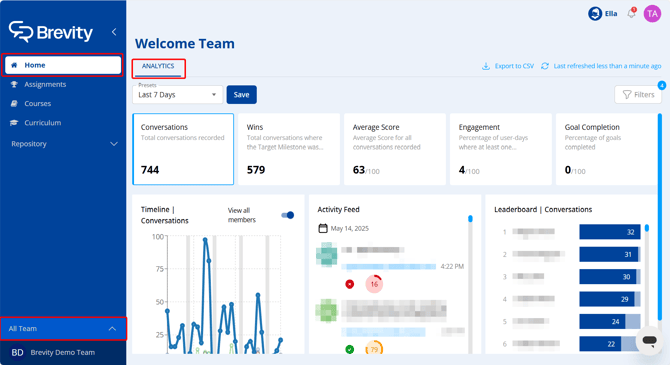The image size is (670, 365).
Task: Click the export download icon
Action: coord(486,66)
